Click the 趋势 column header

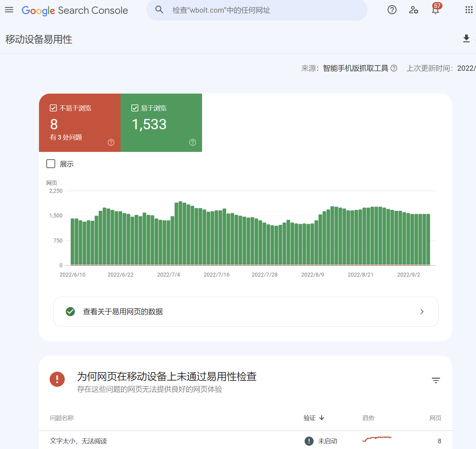[x=368, y=418]
